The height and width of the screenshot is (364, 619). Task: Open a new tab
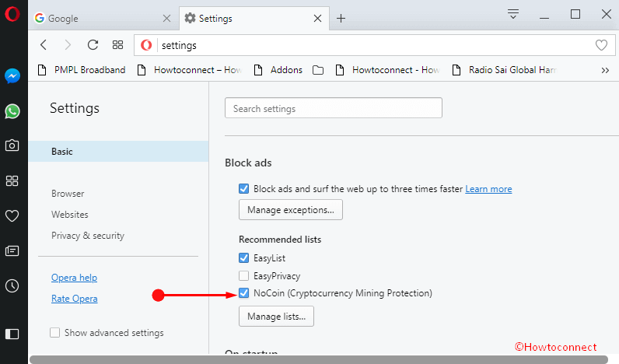pyautogui.click(x=341, y=18)
